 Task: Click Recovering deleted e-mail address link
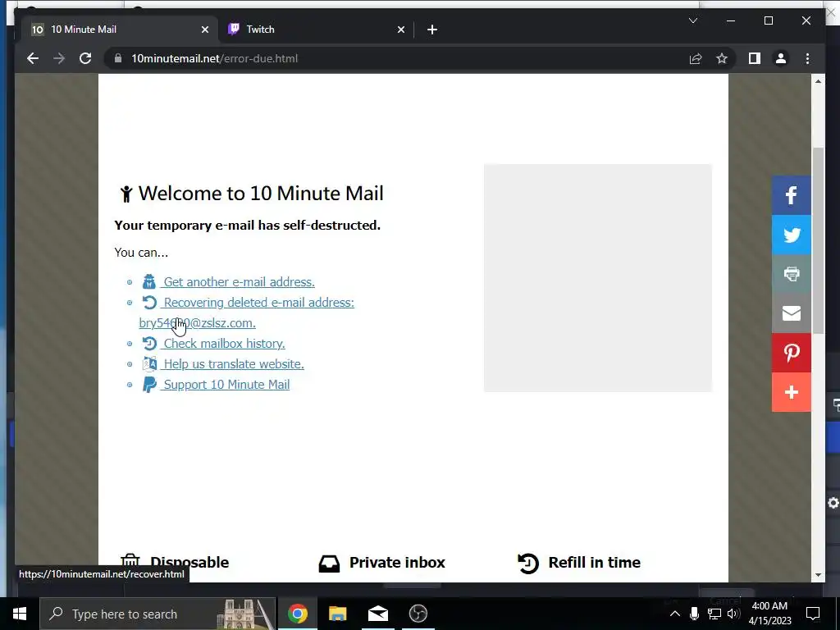point(258,302)
